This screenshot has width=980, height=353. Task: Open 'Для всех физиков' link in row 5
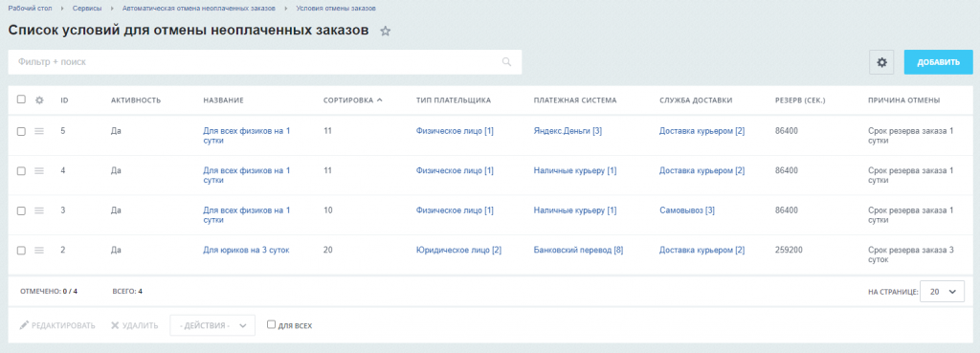pos(246,136)
